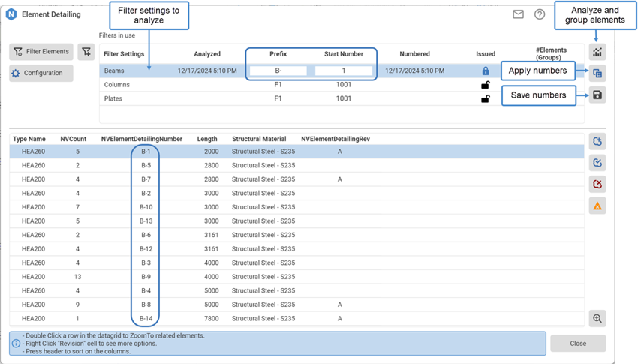The height and width of the screenshot is (364, 638).
Task: Sort by Structural Material column header
Action: pos(259,139)
